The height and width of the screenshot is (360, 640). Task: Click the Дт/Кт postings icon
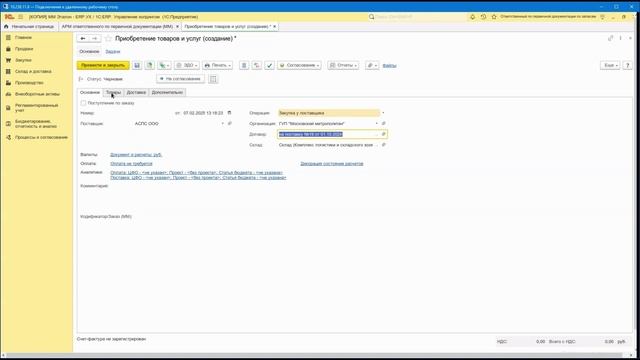click(257, 65)
